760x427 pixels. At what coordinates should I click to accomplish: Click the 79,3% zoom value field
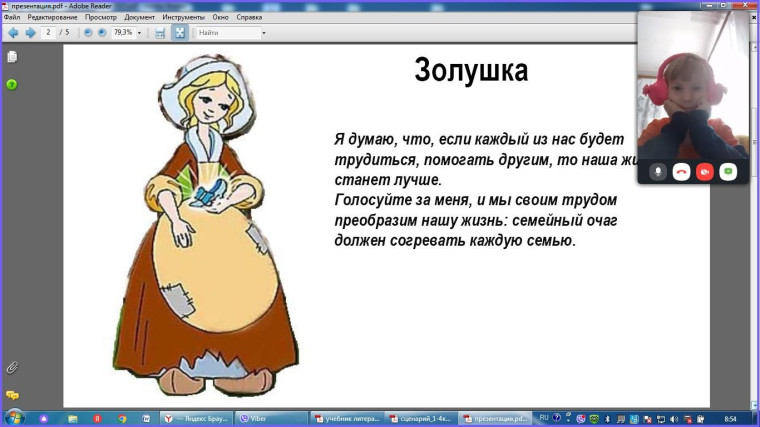[x=123, y=32]
